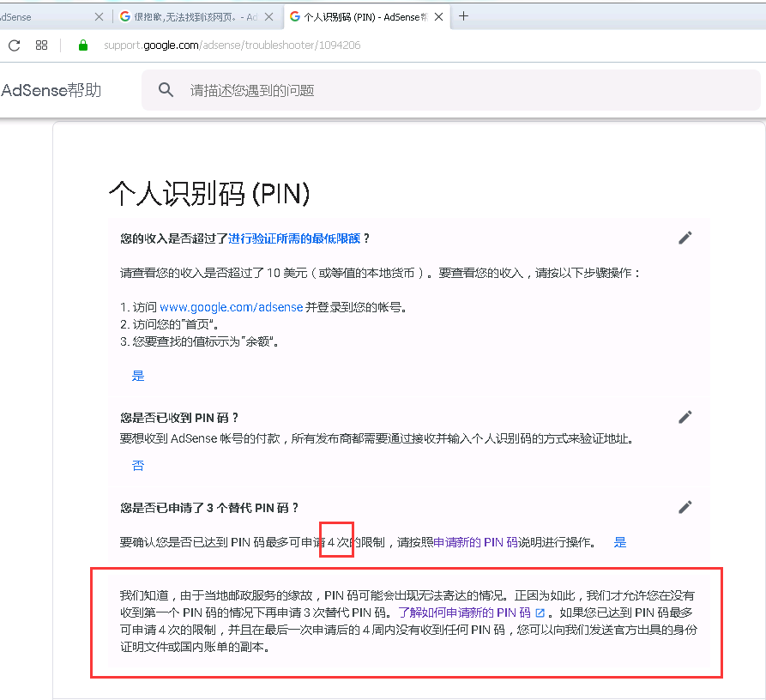766x700 pixels.
Task: Click the 个人识别码 (PIN) page heading
Action: pyautogui.click(x=209, y=194)
